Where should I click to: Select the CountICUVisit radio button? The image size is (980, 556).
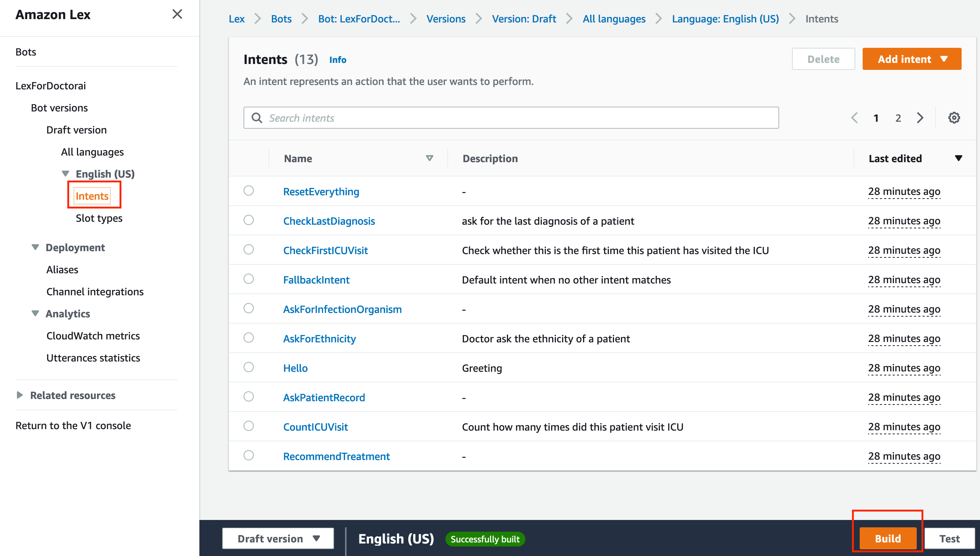[x=249, y=426]
